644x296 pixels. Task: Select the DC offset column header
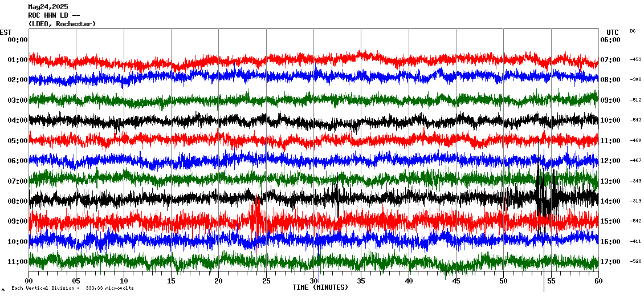pyautogui.click(x=633, y=31)
